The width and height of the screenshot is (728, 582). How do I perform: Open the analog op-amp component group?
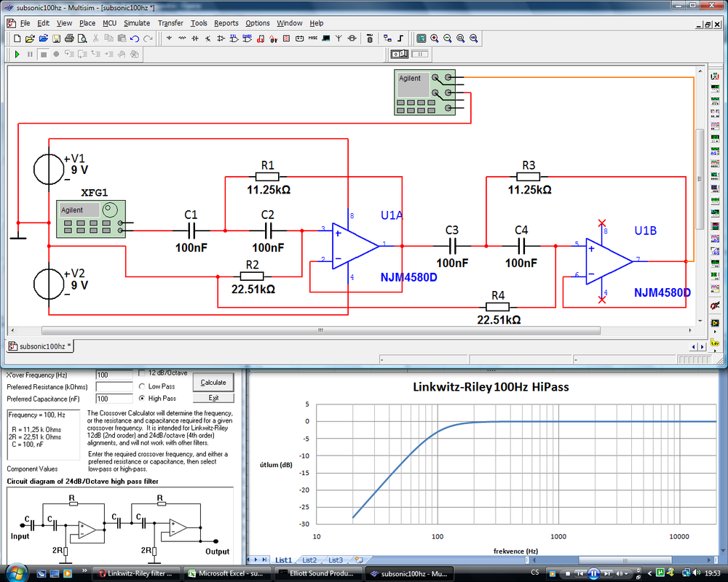point(221,39)
